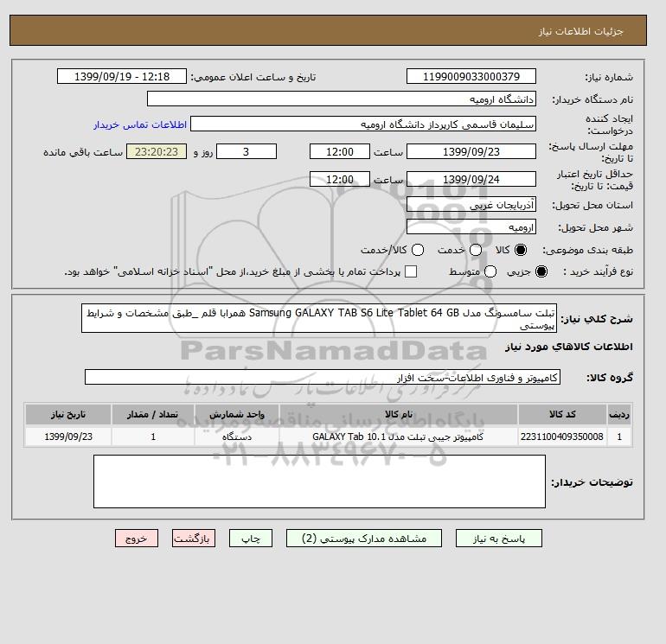Click the requester field سلیمان قاسمی
This screenshot has width=666, height=644.
(363, 124)
